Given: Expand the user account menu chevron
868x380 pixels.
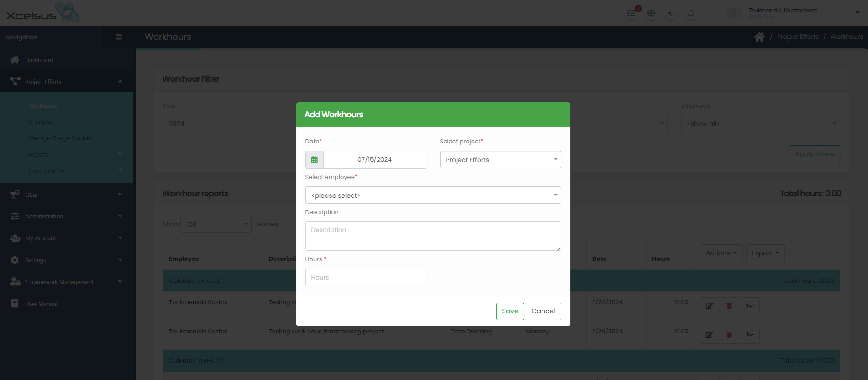Looking at the screenshot, I should pyautogui.click(x=857, y=12).
